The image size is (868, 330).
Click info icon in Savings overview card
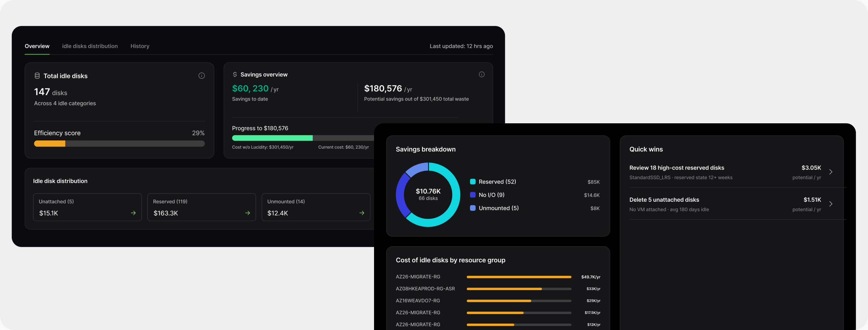tap(481, 74)
